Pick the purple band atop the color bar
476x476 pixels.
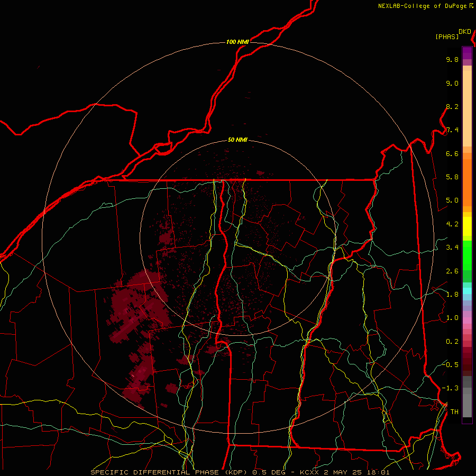coord(467,53)
